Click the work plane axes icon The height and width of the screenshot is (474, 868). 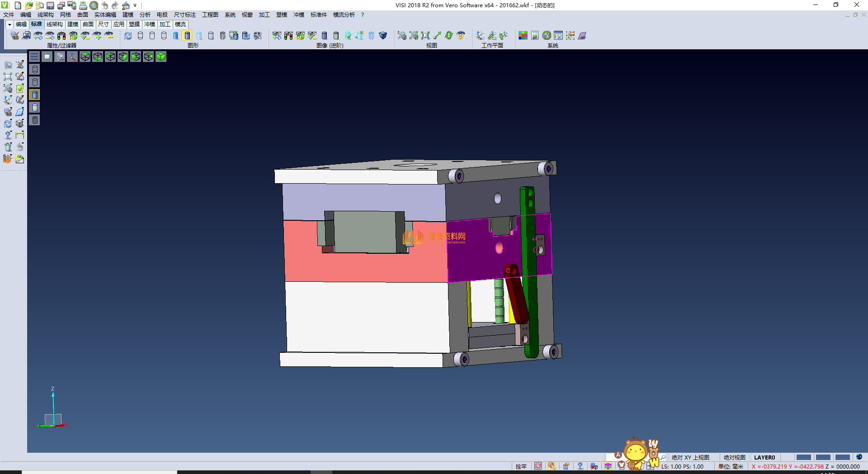coord(480,36)
